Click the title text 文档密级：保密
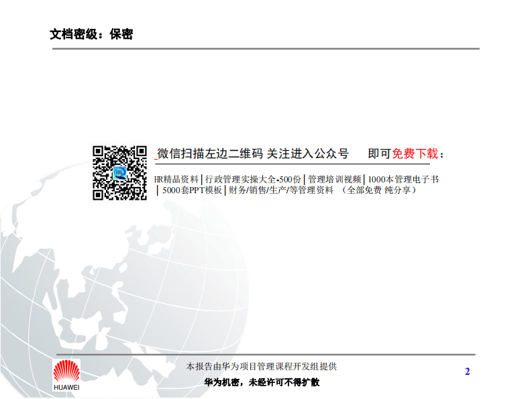 pos(91,34)
